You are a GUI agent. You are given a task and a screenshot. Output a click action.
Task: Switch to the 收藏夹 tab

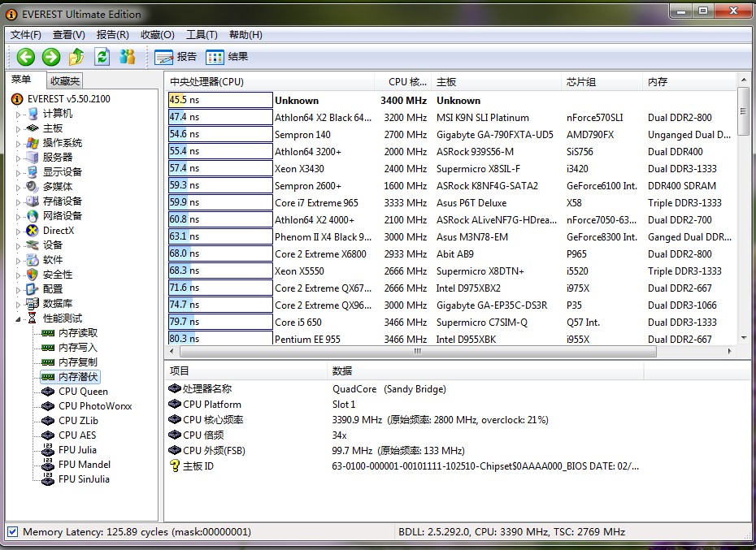(64, 81)
